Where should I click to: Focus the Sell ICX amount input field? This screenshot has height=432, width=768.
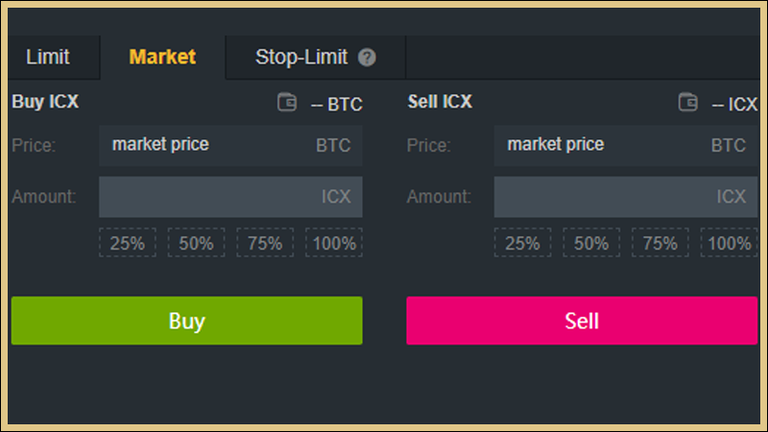click(x=626, y=197)
